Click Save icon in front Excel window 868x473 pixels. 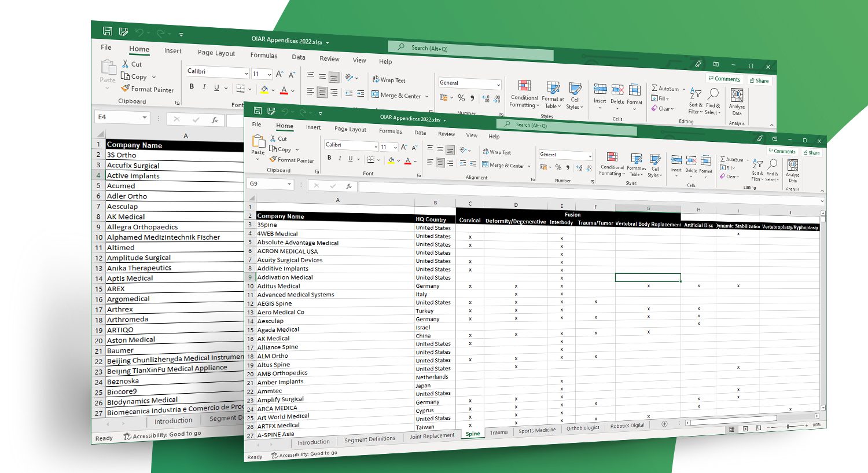(258, 111)
